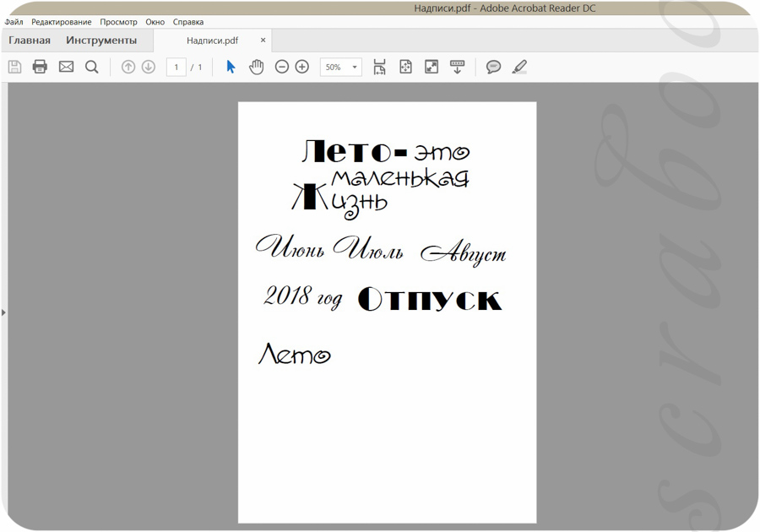Viewport: 760px width, 532px height.
Task: Go to previous page arrow
Action: tap(128, 67)
